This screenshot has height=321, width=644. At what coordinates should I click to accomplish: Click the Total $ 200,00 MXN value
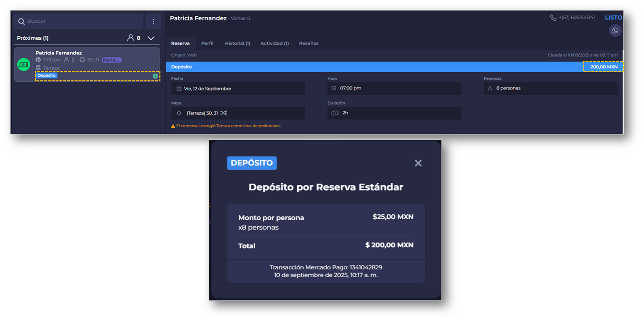coord(389,245)
